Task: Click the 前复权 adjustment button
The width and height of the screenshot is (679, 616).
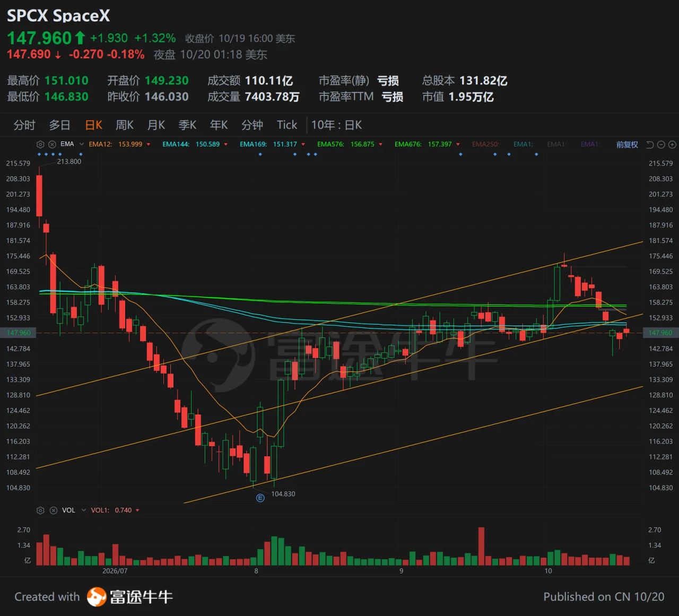Action: pos(627,145)
